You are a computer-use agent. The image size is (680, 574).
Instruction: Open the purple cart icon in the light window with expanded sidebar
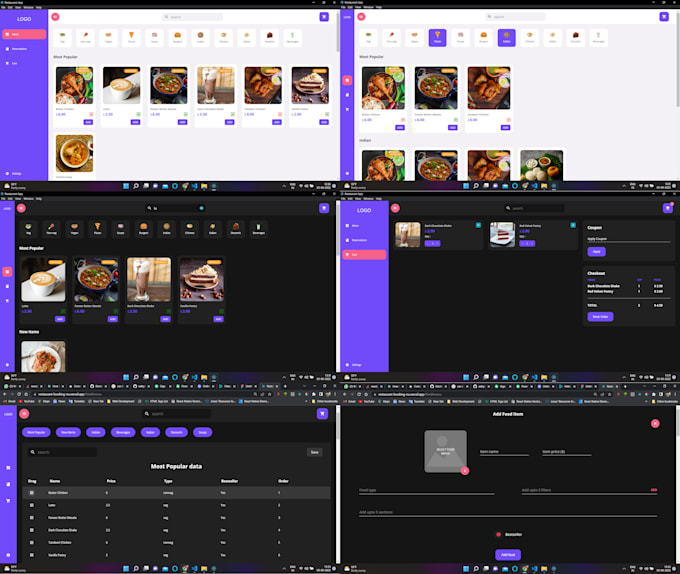tap(324, 17)
